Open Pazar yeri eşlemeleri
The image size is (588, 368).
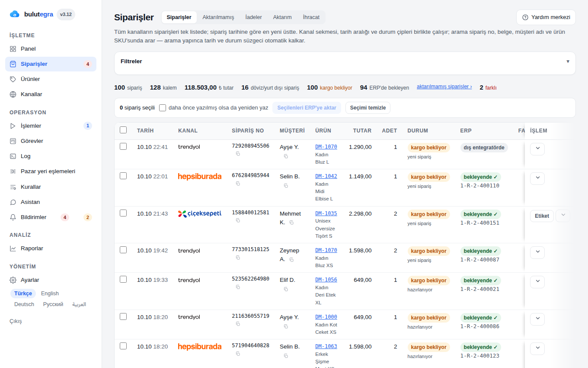coord(51,171)
